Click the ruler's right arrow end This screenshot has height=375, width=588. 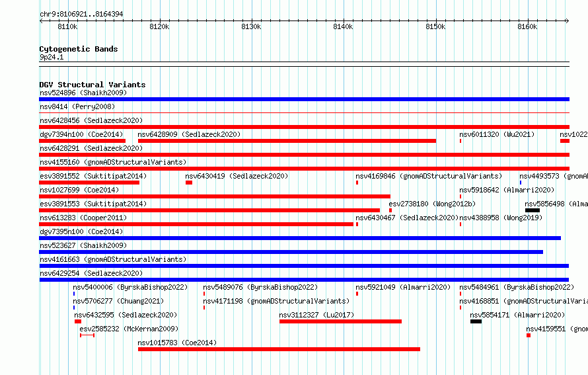(568, 21)
